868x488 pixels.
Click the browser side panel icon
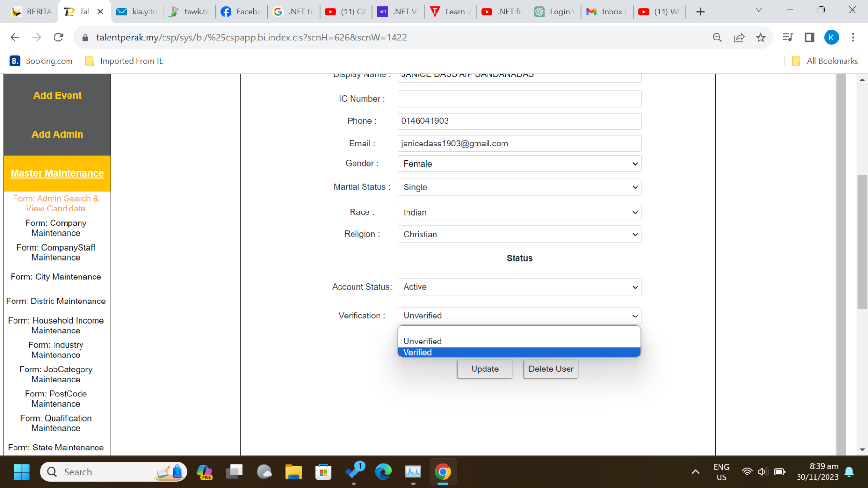pyautogui.click(x=809, y=38)
